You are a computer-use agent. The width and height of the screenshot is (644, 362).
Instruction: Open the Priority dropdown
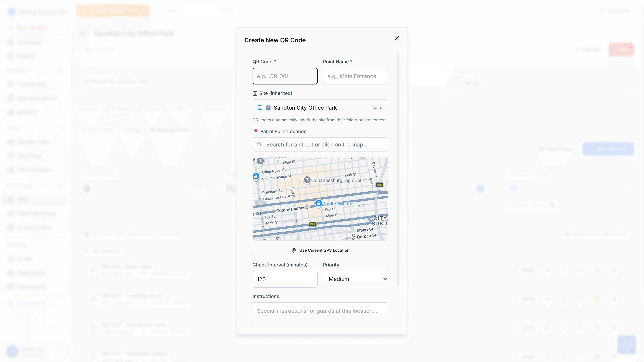(x=355, y=279)
